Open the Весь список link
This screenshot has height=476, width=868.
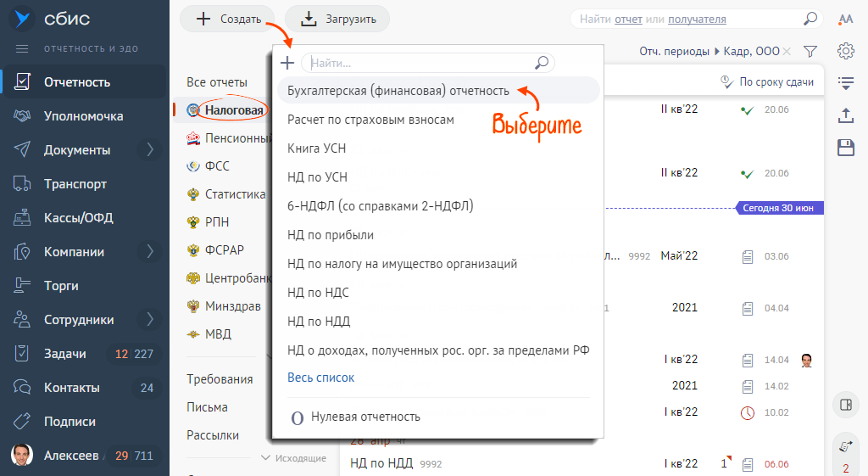pyautogui.click(x=320, y=378)
